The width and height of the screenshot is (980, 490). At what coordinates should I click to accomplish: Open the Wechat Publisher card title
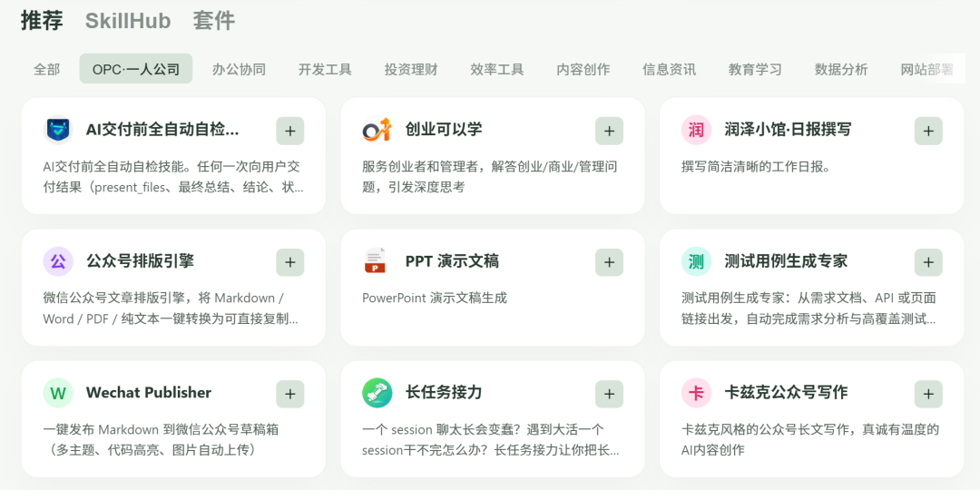click(x=149, y=393)
